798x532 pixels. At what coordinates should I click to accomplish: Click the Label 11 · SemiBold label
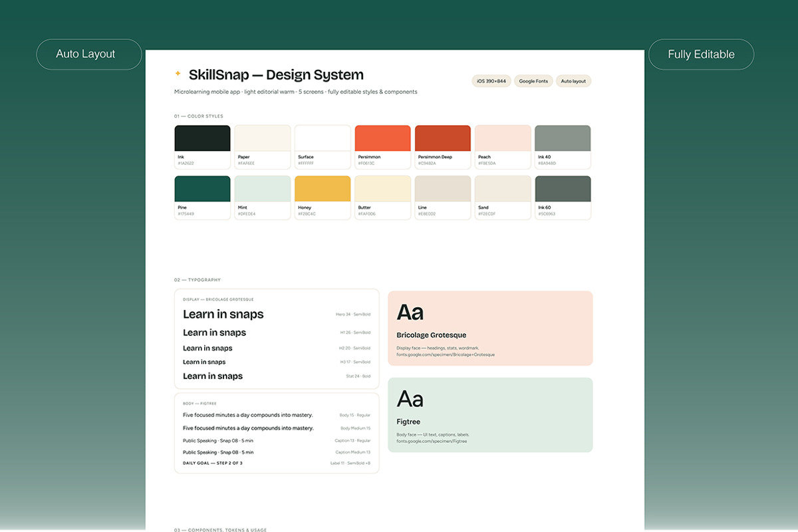(350, 463)
